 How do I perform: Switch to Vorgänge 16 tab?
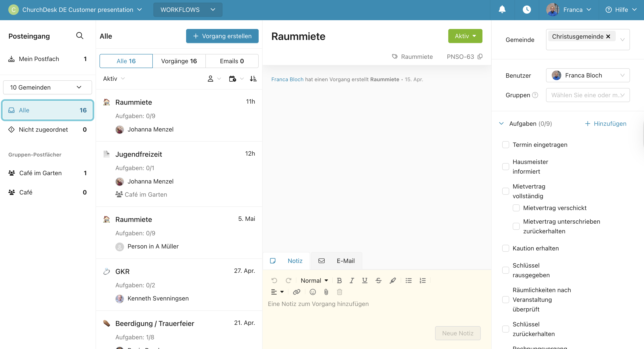[x=179, y=61]
